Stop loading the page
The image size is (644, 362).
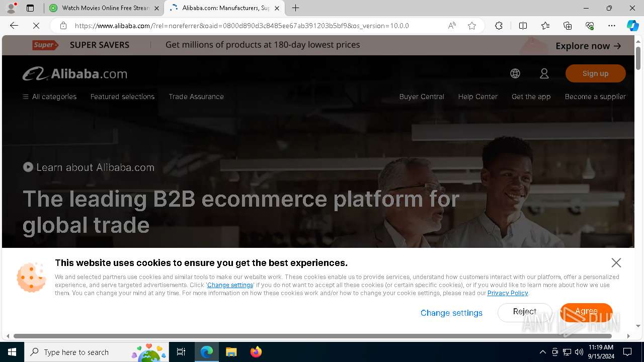[x=36, y=26]
